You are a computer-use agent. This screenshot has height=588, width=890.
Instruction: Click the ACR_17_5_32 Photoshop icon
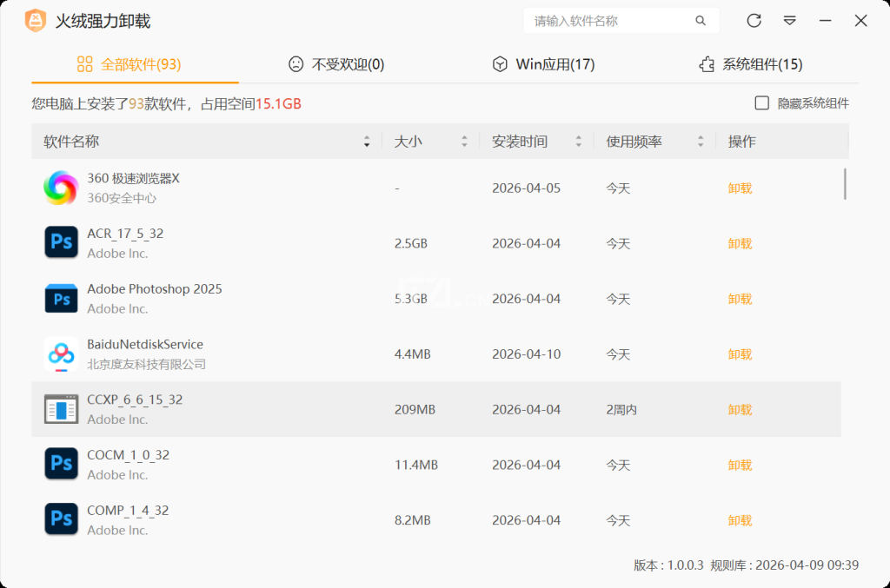(x=62, y=242)
